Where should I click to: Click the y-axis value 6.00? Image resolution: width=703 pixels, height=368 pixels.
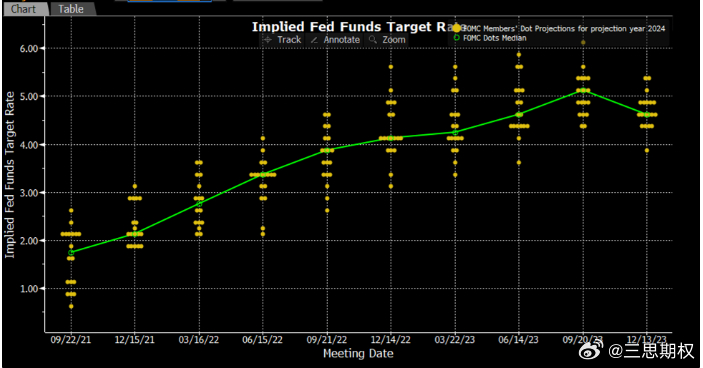[29, 48]
